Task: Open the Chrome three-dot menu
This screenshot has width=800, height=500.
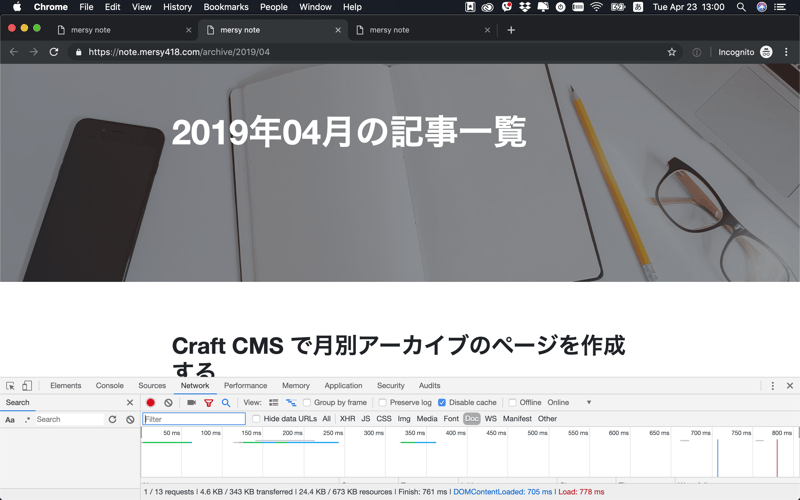Action: (x=787, y=52)
